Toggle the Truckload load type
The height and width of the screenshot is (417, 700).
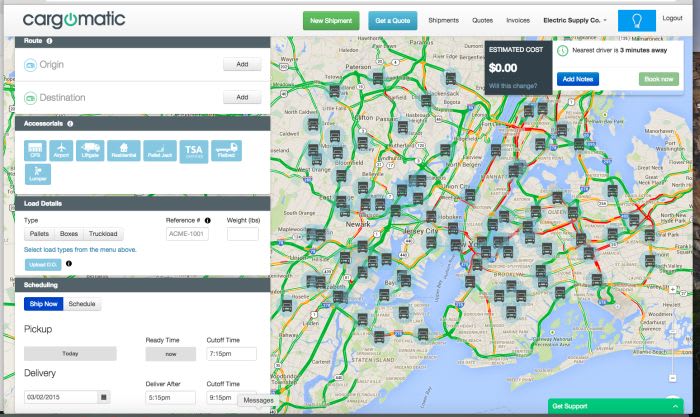pos(102,234)
